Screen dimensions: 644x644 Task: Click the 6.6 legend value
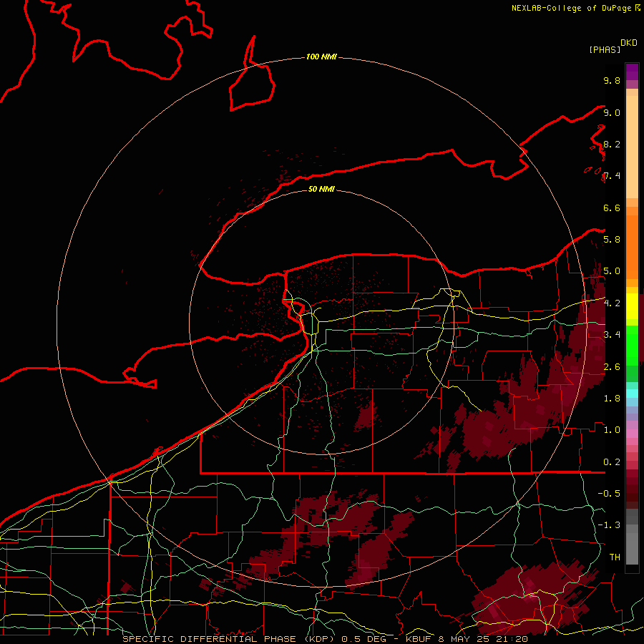click(612, 208)
